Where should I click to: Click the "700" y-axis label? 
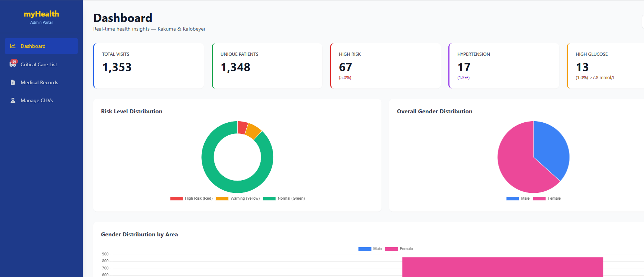click(105, 268)
